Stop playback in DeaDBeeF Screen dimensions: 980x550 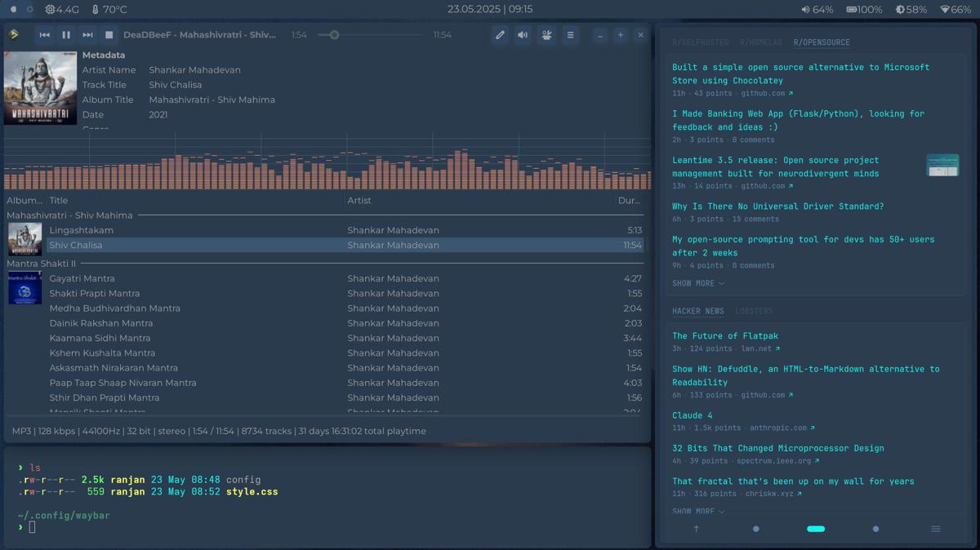point(110,34)
